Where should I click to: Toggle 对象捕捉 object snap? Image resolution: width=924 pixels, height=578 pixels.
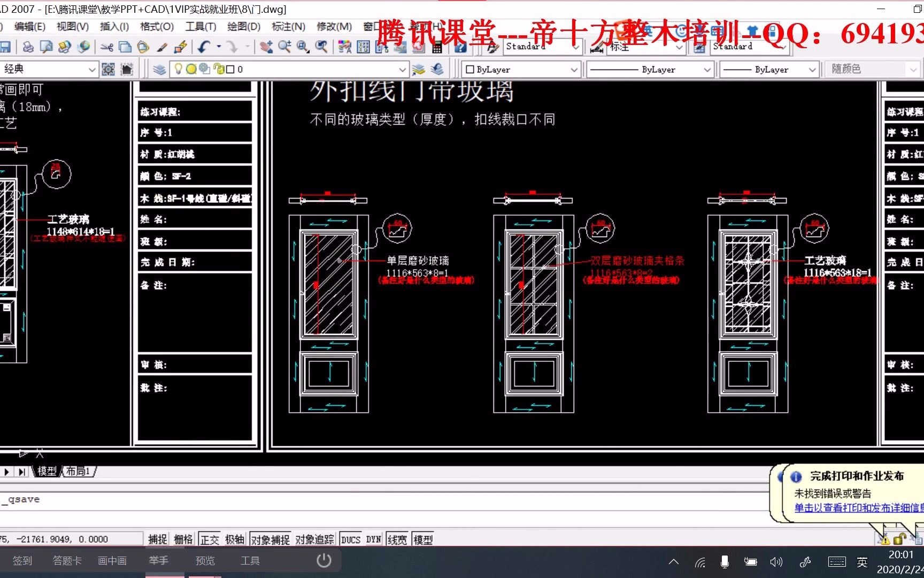(271, 539)
